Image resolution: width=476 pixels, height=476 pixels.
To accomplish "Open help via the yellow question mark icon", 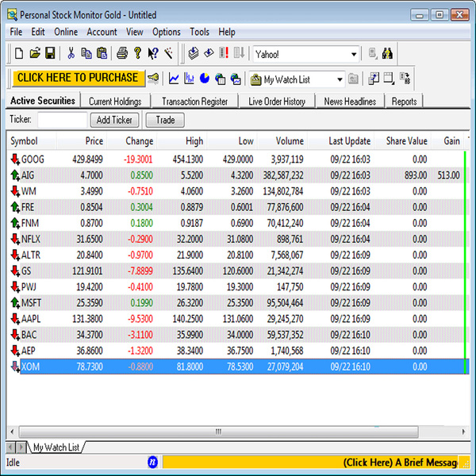I will click(137, 53).
